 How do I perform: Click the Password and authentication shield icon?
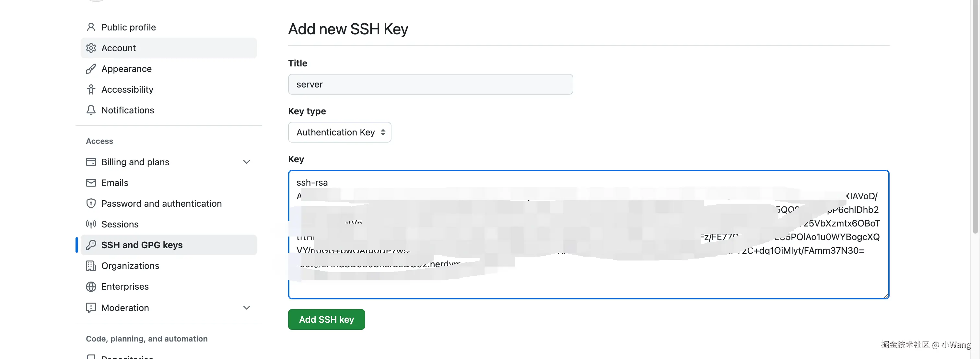[x=91, y=203]
